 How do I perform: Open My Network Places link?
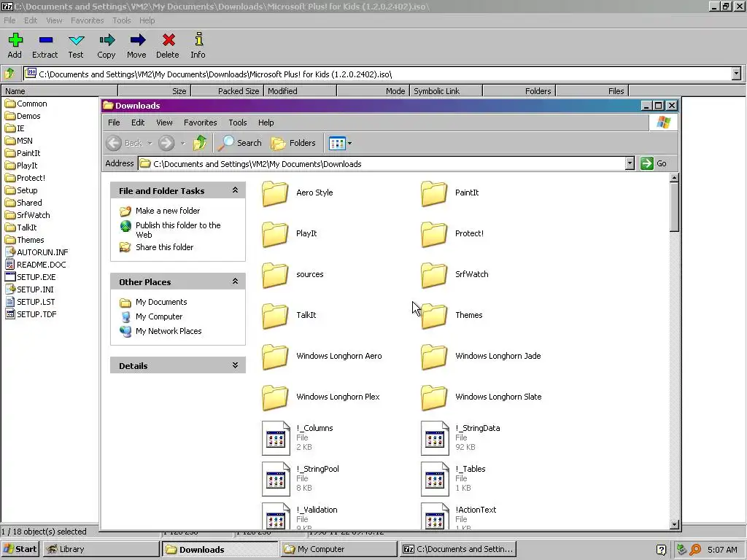pyautogui.click(x=169, y=331)
